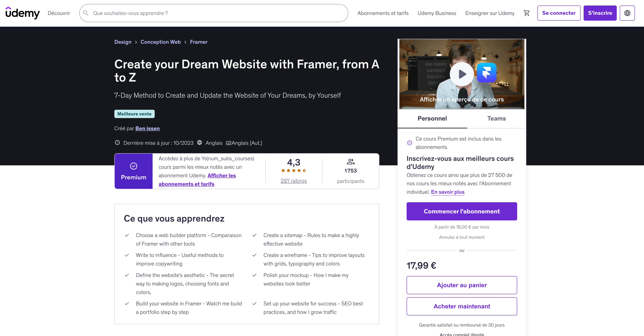
Task: Click the Udemy logo
Action: click(23, 13)
